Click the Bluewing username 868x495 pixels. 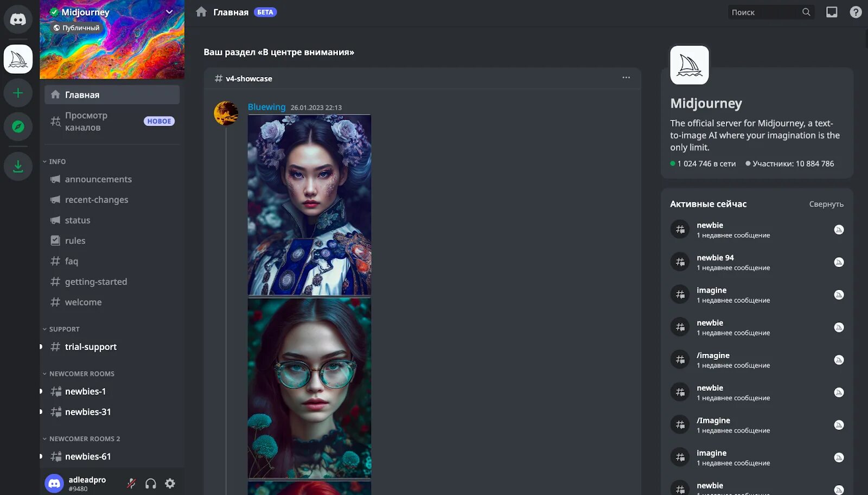coord(266,107)
